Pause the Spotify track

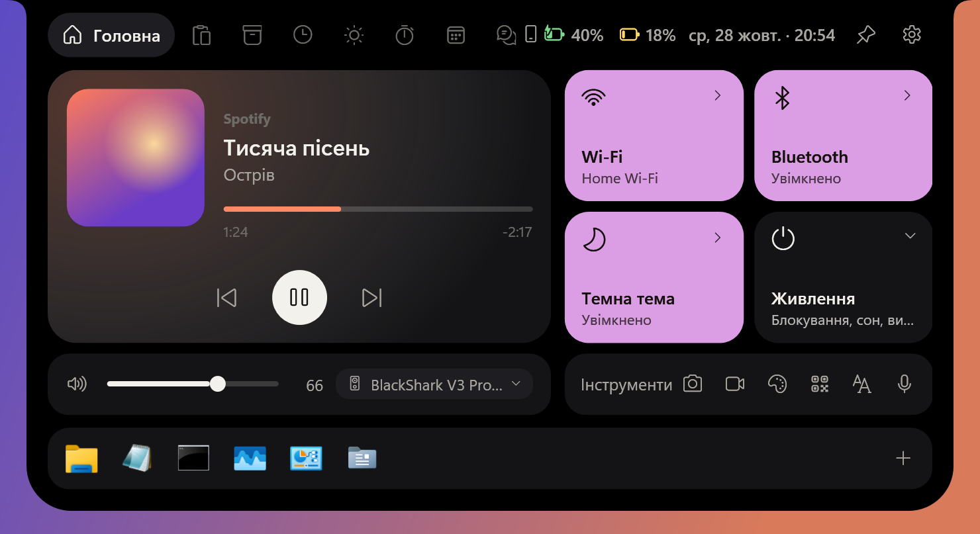pos(299,298)
